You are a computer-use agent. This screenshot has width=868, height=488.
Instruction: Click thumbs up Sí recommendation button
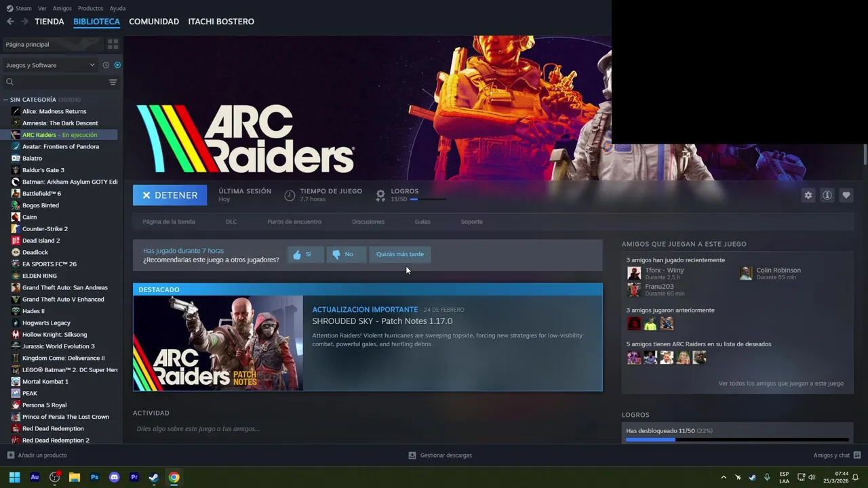pos(305,254)
